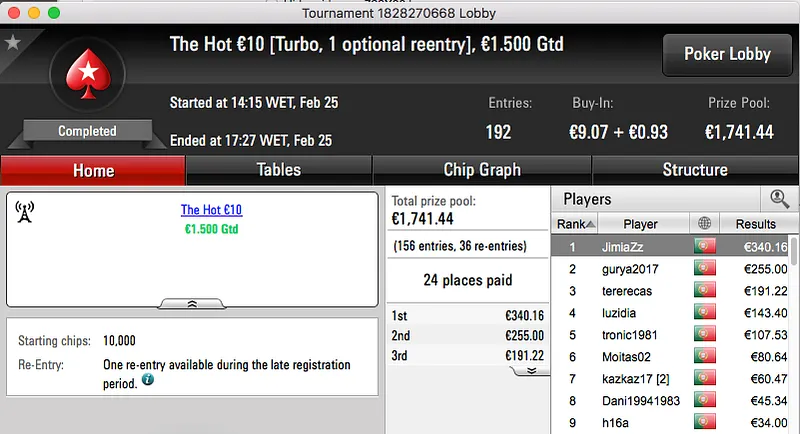The width and height of the screenshot is (800, 434).
Task: Open the Chip Graph tab
Action: point(482,170)
